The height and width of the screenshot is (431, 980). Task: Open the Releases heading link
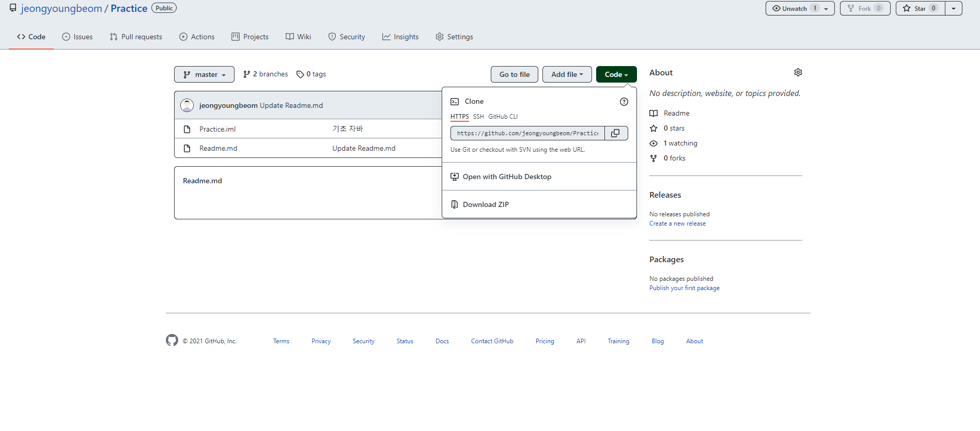pyautogui.click(x=665, y=195)
